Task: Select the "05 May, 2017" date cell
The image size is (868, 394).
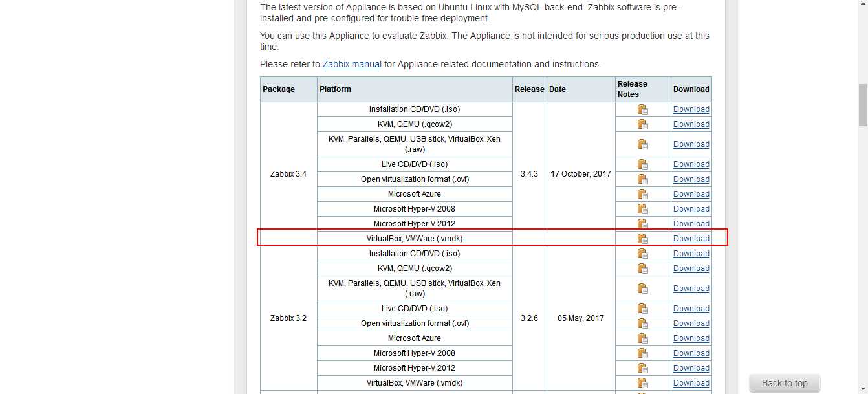Action: (581, 318)
